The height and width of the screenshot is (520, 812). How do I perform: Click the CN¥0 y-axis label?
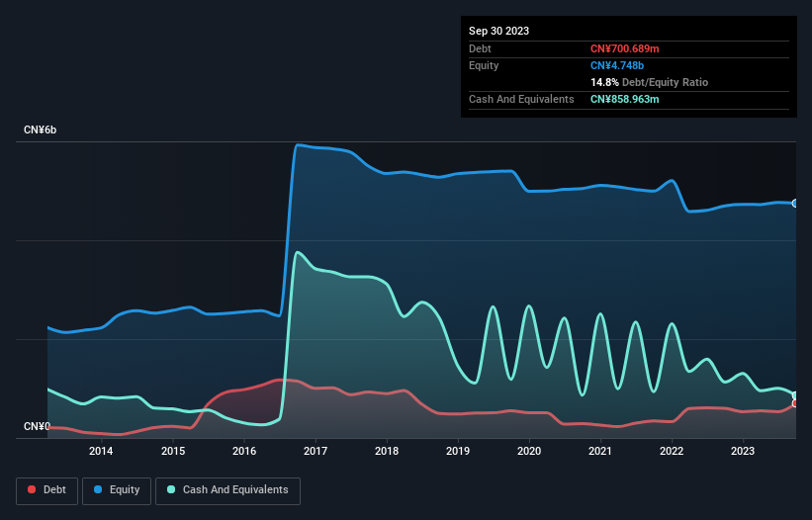point(37,426)
